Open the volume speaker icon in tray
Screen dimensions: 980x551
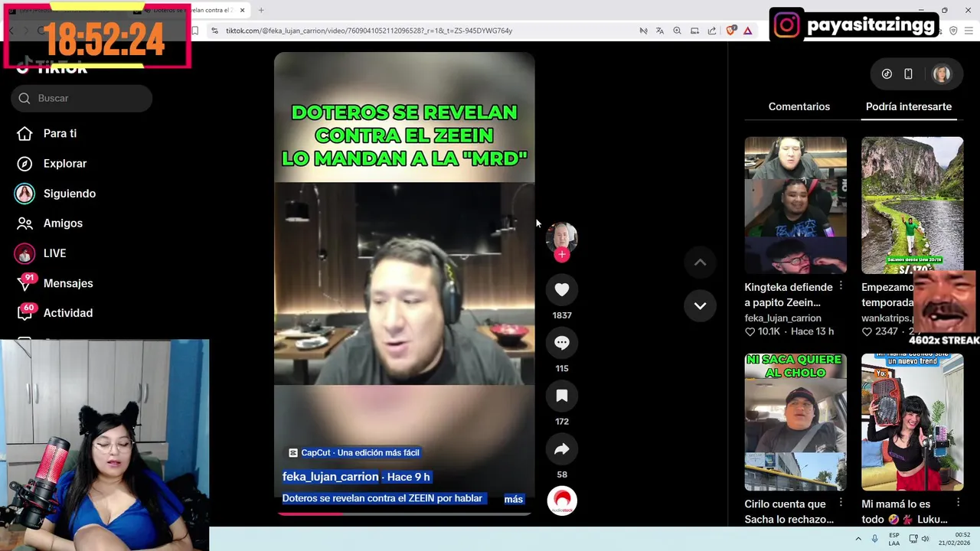pyautogui.click(x=925, y=539)
